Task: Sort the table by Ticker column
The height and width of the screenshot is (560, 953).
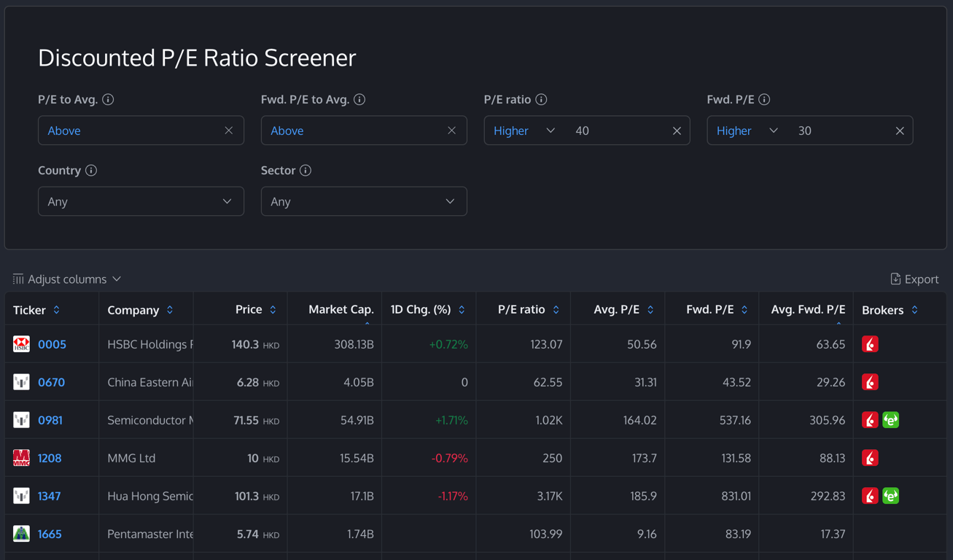Action: [x=56, y=310]
